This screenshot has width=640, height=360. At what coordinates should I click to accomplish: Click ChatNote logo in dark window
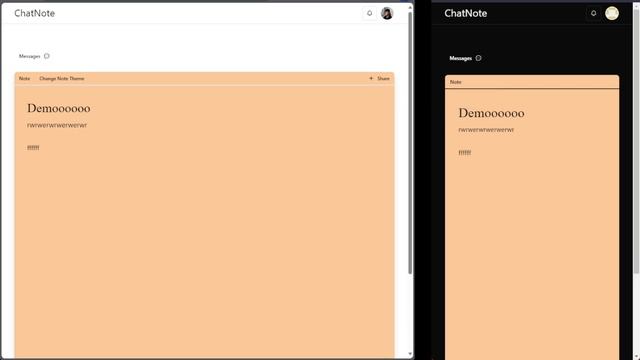pos(465,13)
